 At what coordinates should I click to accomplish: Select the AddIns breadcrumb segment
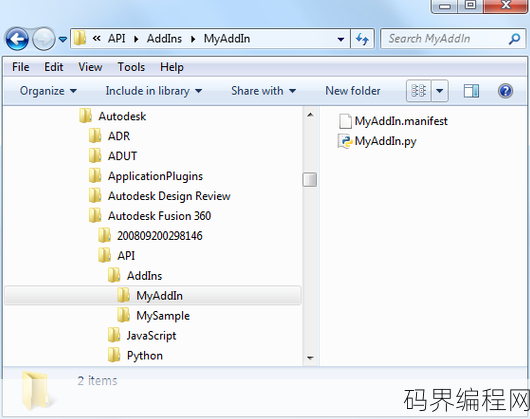[x=164, y=39]
